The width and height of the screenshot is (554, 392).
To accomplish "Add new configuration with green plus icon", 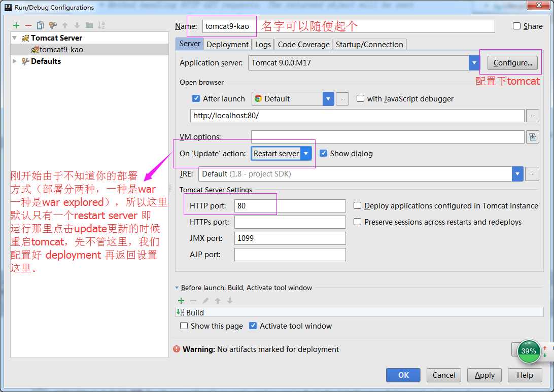I will (x=16, y=25).
